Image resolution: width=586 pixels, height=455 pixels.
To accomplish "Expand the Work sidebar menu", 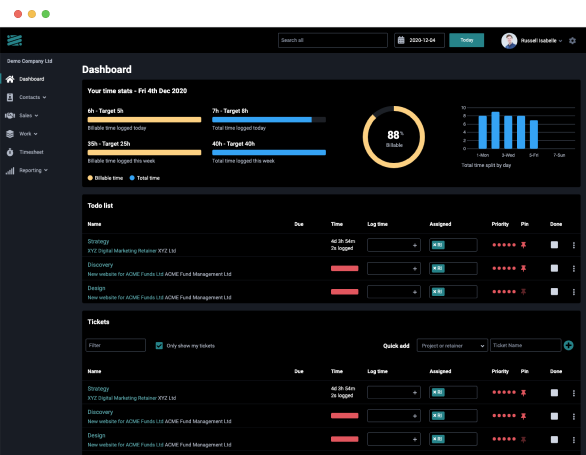I will click(36, 134).
